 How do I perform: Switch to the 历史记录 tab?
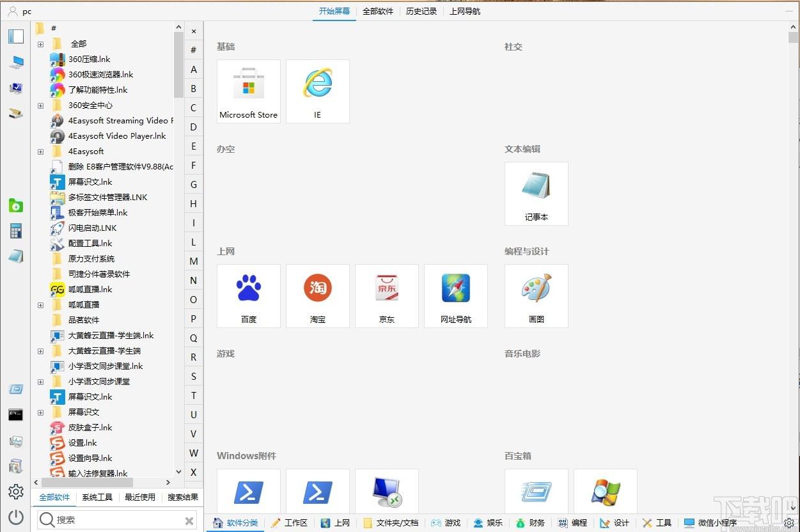[x=421, y=12]
